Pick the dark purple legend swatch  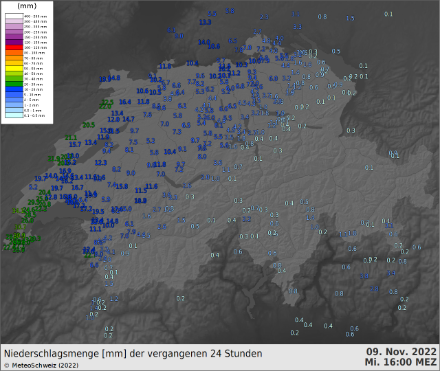coord(14,42)
